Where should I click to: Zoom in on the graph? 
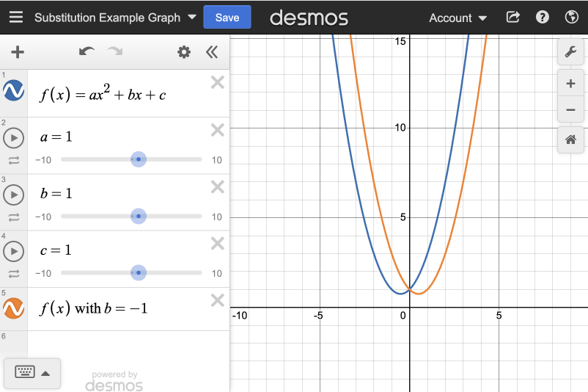tap(570, 84)
